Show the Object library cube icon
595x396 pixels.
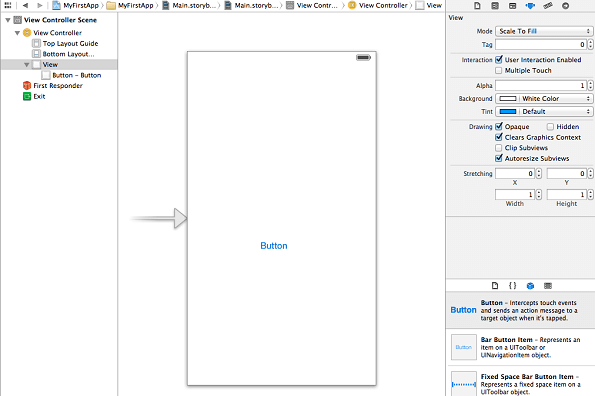click(x=530, y=286)
